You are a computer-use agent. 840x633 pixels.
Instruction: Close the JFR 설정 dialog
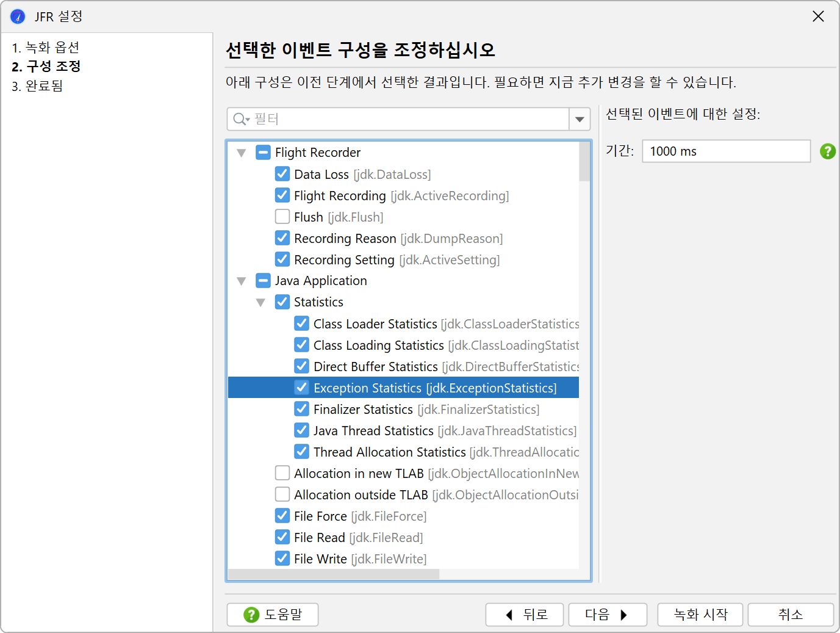coord(818,16)
